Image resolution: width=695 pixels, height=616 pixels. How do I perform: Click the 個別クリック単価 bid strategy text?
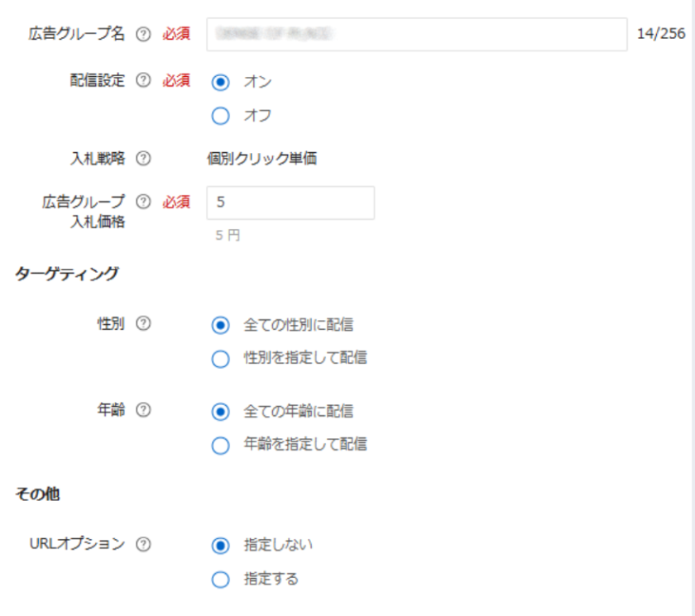point(261,159)
